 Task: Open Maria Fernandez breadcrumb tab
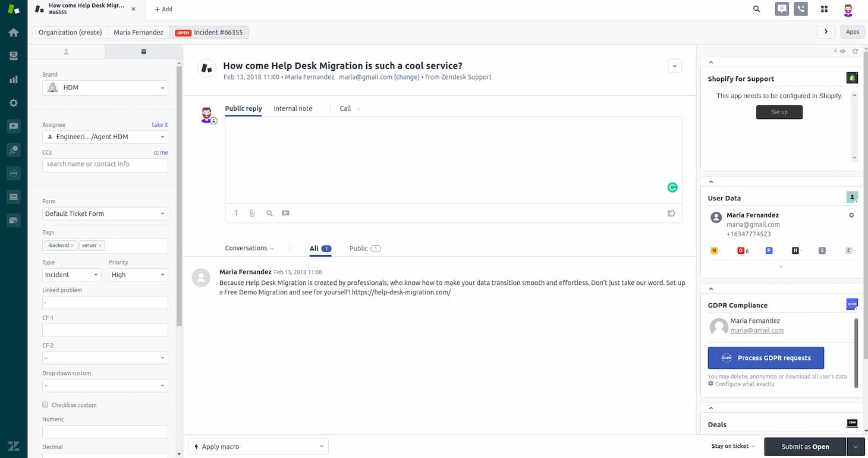tap(139, 32)
